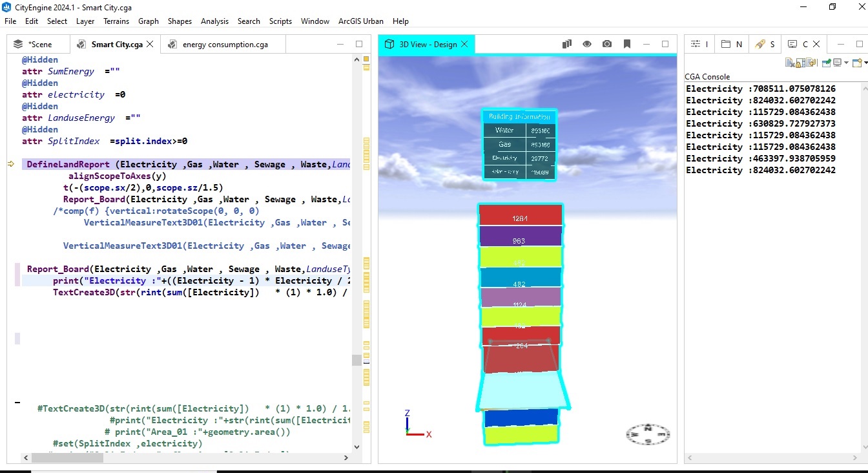Open the bookmarks icon in the 3D viewport
The image size is (868, 473).
point(626,44)
